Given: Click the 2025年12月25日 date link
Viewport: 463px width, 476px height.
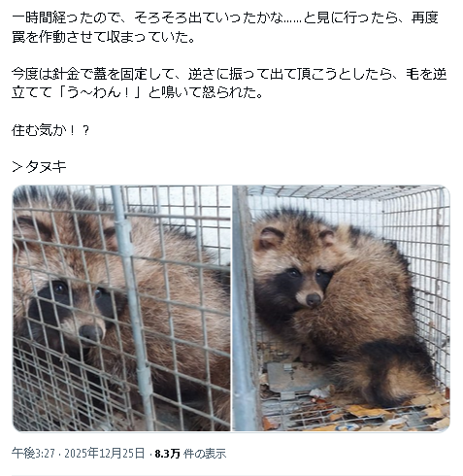Looking at the screenshot, I should click(104, 454).
